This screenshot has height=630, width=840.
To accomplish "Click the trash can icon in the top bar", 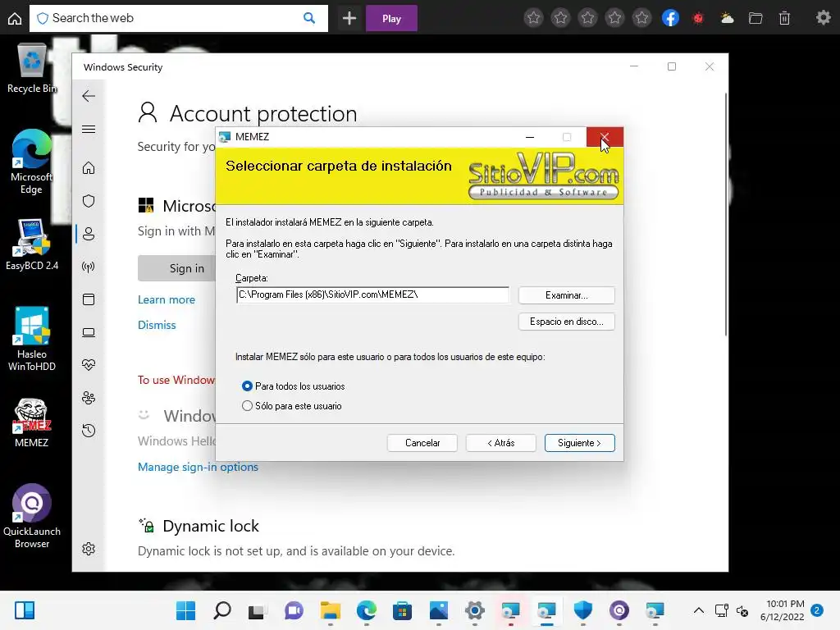I will (784, 18).
